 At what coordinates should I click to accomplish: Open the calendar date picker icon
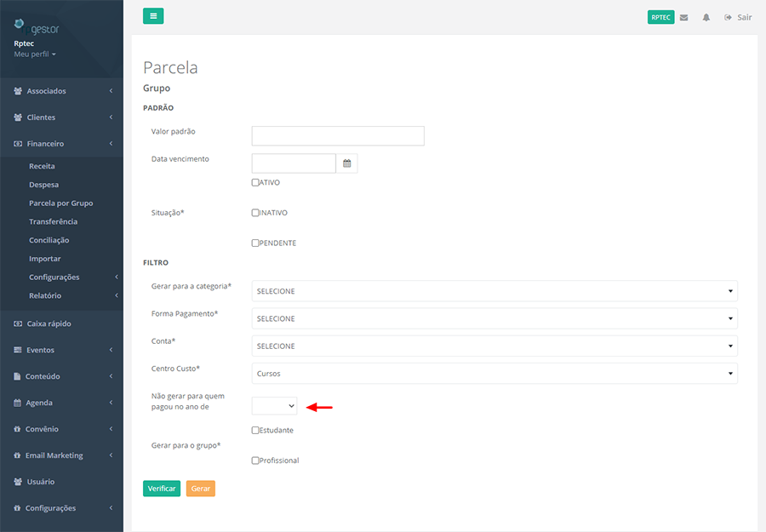pos(346,163)
